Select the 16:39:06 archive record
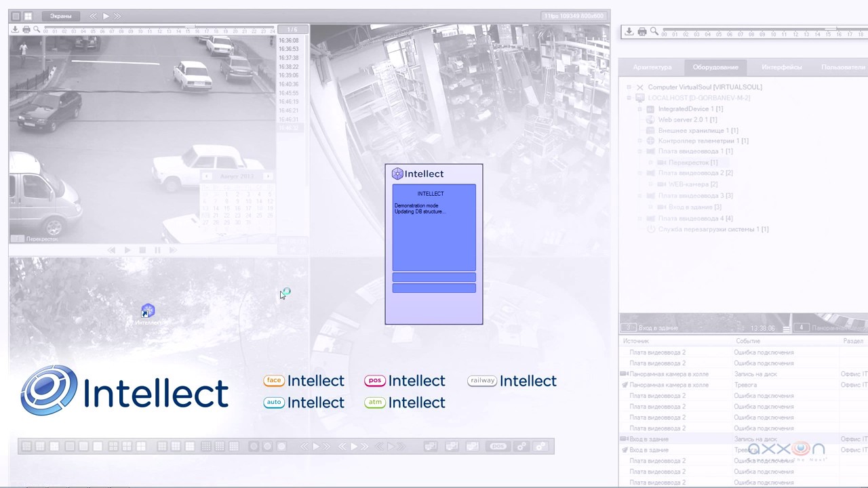The width and height of the screenshot is (868, 488). pos(288,76)
